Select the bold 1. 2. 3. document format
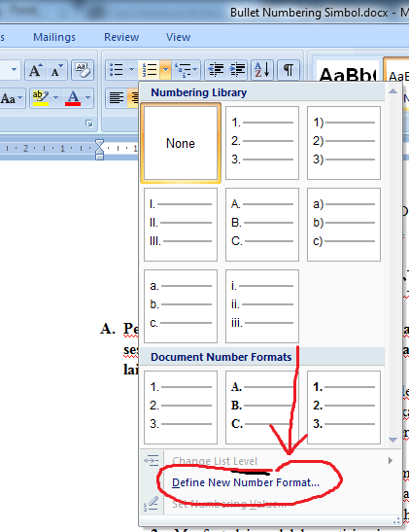The image size is (409, 532). pyautogui.click(x=344, y=408)
